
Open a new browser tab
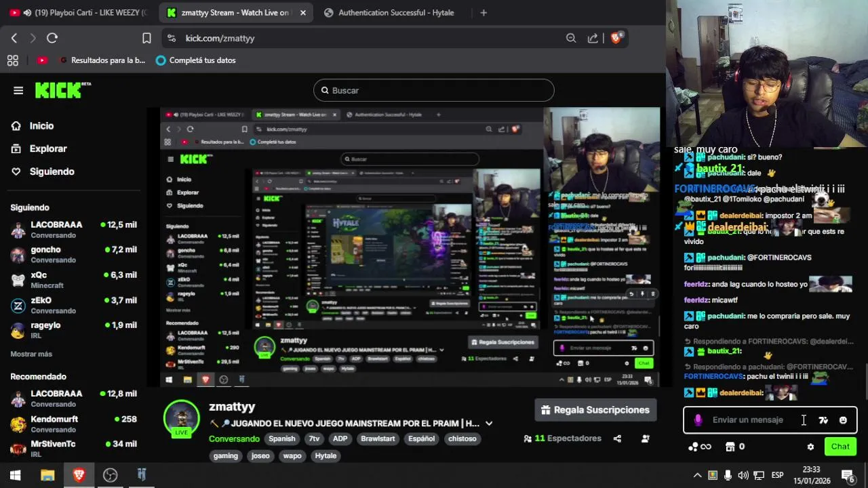coord(484,13)
